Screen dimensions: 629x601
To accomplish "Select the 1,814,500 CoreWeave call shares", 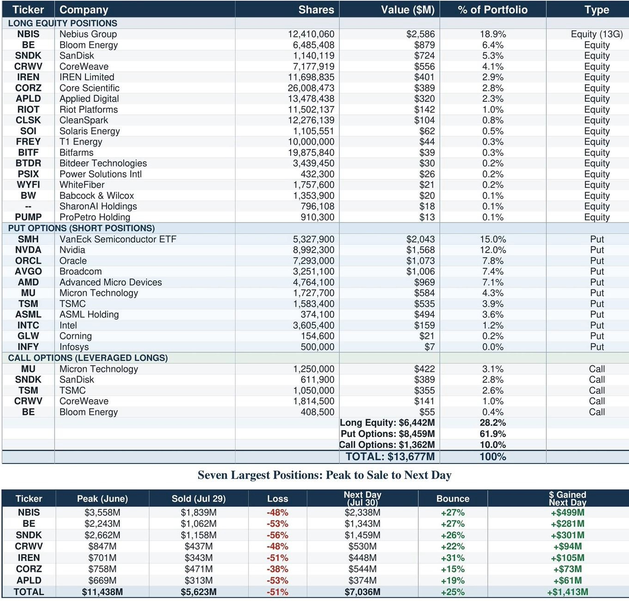I will point(314,401).
